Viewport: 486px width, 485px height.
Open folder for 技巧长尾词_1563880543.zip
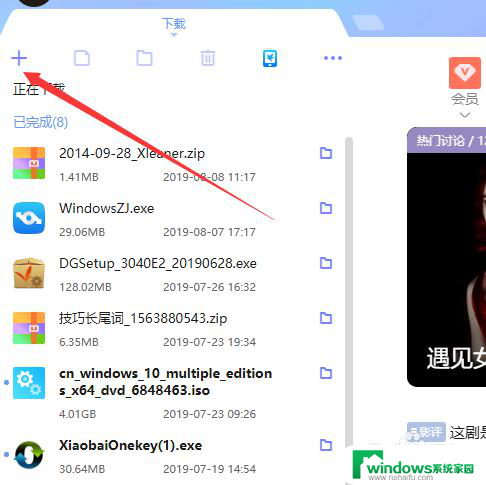[326, 318]
